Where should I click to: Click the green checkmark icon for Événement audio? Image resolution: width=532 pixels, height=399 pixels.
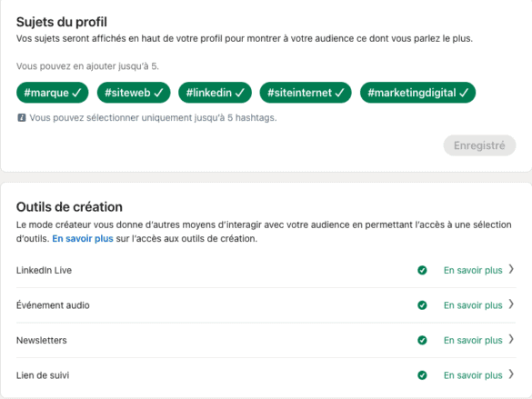coord(422,305)
